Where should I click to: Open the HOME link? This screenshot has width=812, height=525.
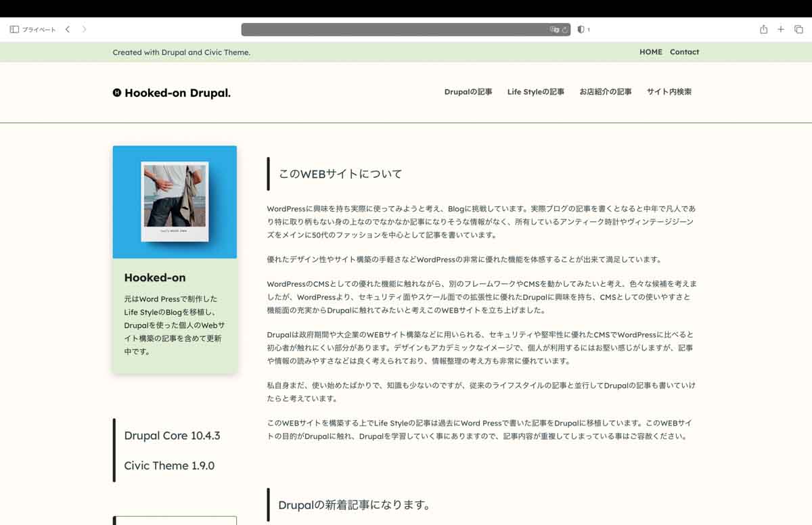coord(651,52)
